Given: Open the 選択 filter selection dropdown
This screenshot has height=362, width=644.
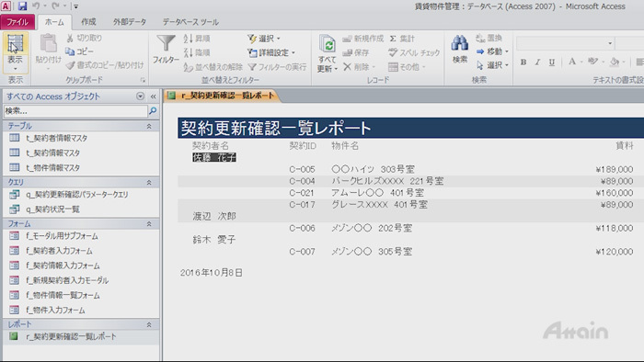Looking at the screenshot, I should pyautogui.click(x=264, y=39).
